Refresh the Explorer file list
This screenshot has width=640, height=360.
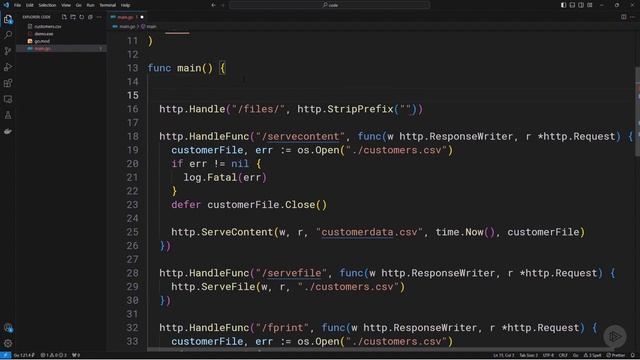(82, 17)
